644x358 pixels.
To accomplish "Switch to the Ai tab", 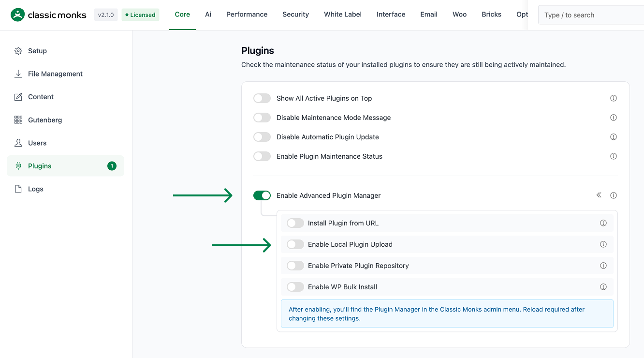I will [x=208, y=15].
